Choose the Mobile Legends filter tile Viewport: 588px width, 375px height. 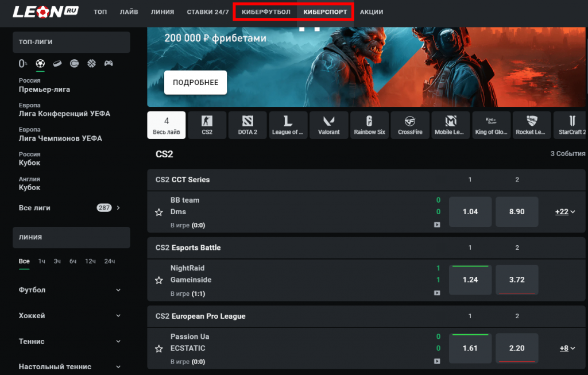point(450,125)
